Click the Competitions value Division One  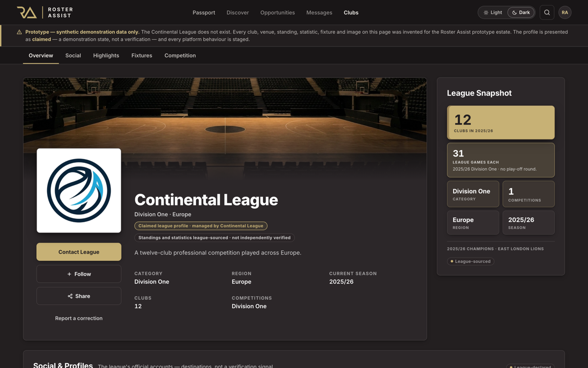click(249, 306)
